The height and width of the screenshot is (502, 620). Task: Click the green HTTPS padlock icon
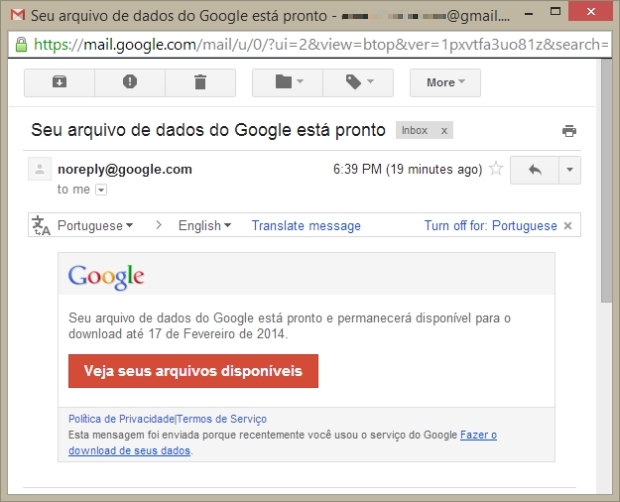click(21, 44)
